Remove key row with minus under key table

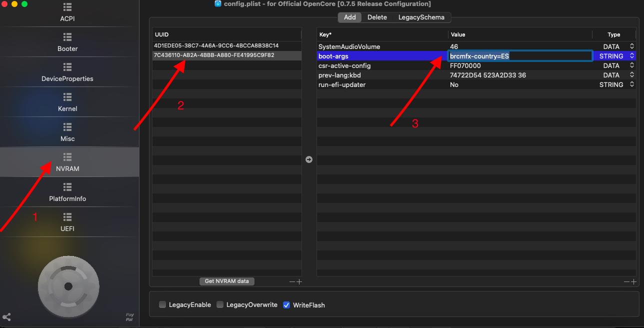(x=626, y=281)
